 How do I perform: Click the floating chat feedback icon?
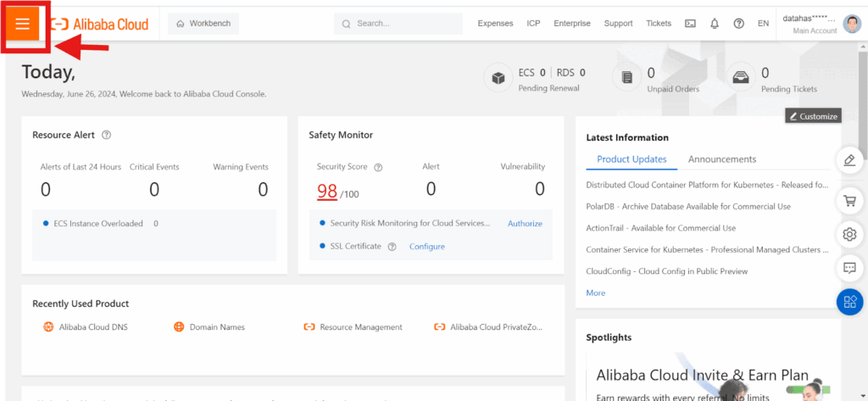pyautogui.click(x=849, y=268)
